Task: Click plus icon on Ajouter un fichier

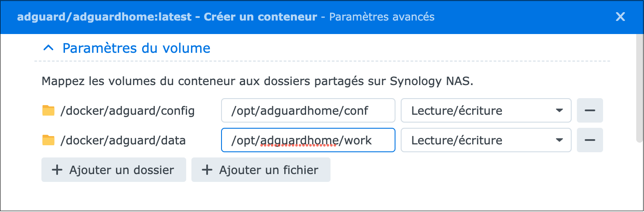Action: tap(207, 170)
